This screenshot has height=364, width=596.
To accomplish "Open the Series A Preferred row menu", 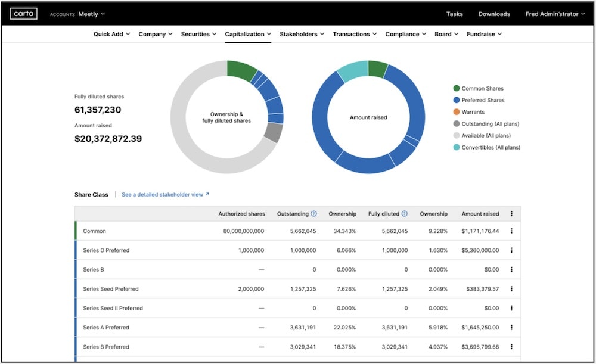I will [511, 327].
